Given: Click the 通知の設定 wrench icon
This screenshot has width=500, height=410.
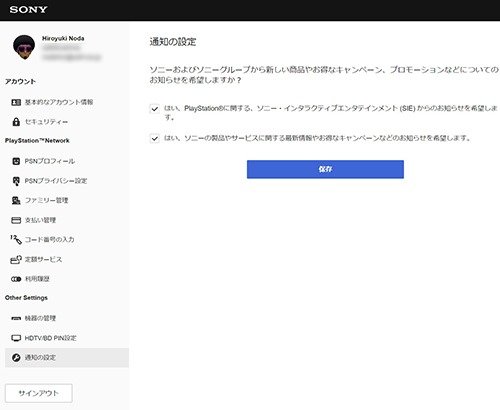Looking at the screenshot, I should pyautogui.click(x=16, y=358).
